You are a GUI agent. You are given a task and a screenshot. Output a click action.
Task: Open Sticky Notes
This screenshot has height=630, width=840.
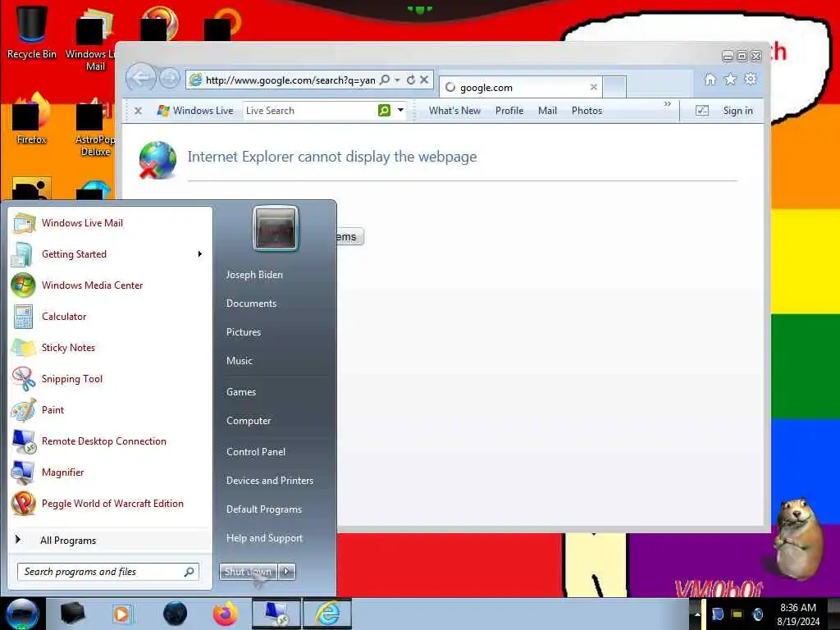111,347
